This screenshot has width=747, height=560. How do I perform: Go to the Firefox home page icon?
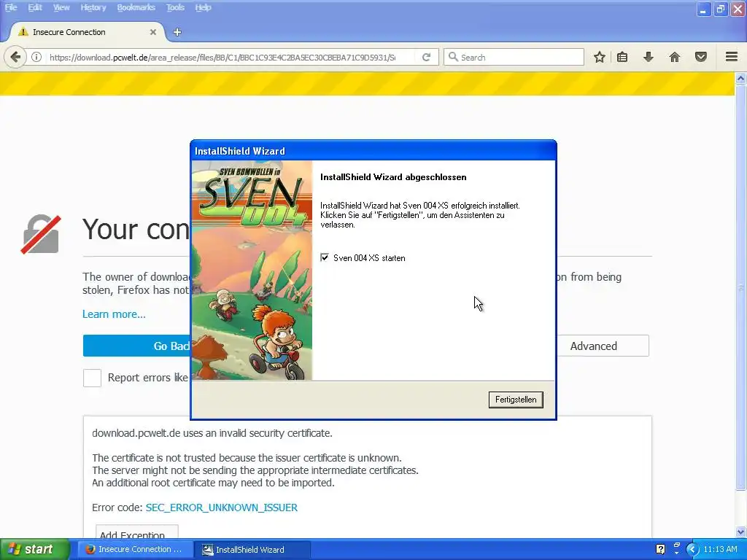tap(675, 57)
